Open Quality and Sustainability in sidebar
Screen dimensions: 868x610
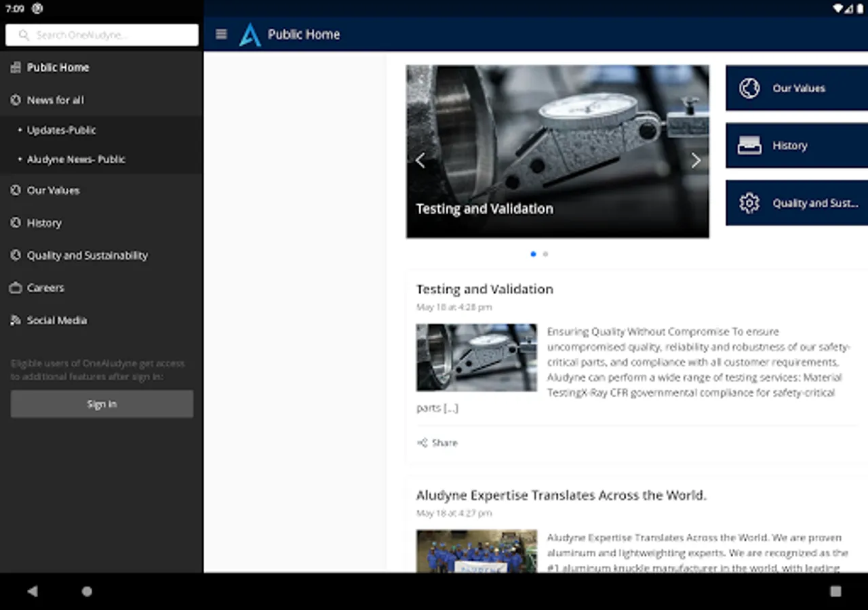pyautogui.click(x=102, y=256)
